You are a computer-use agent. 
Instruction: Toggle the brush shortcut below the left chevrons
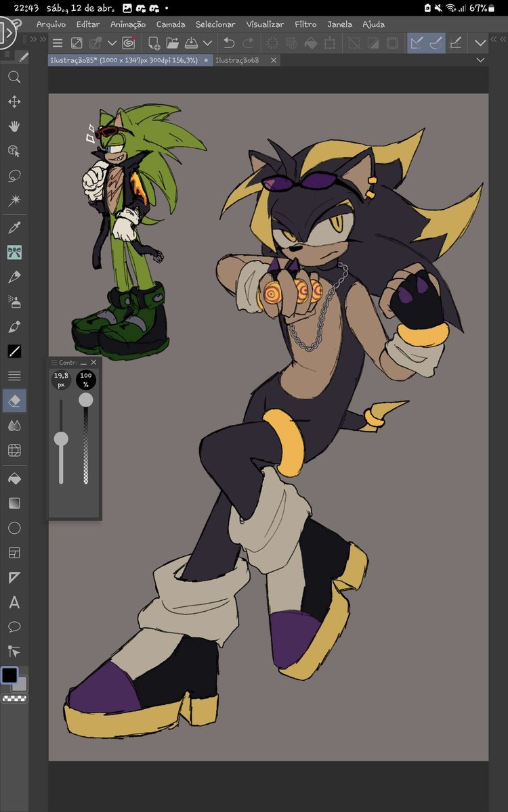[x=23, y=57]
